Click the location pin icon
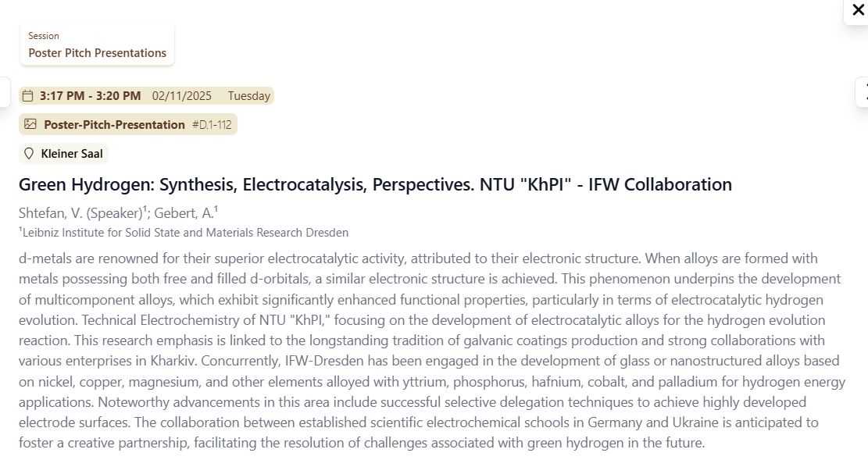This screenshot has width=868, height=467. [x=30, y=154]
